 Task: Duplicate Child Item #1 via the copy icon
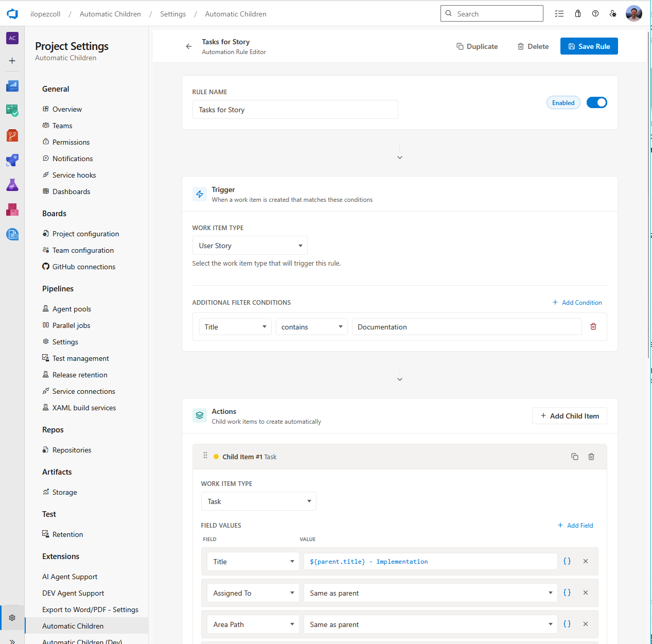tap(575, 457)
